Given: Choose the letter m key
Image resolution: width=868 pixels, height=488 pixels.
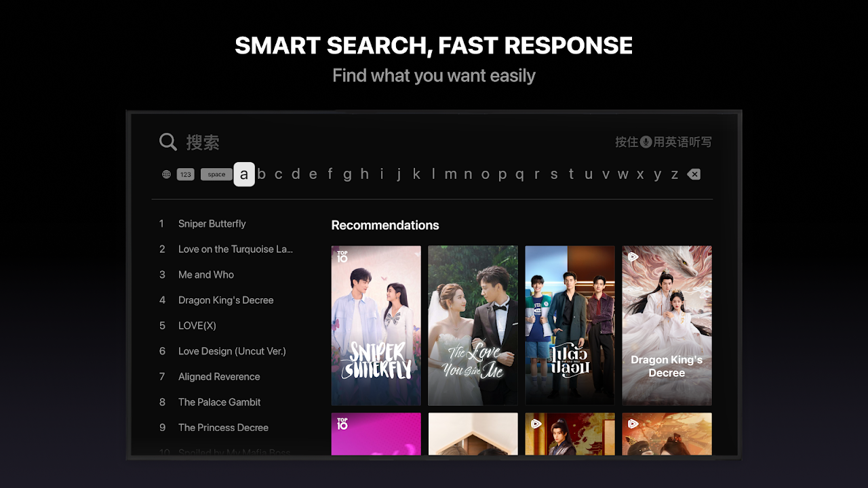Looking at the screenshot, I should 450,174.
